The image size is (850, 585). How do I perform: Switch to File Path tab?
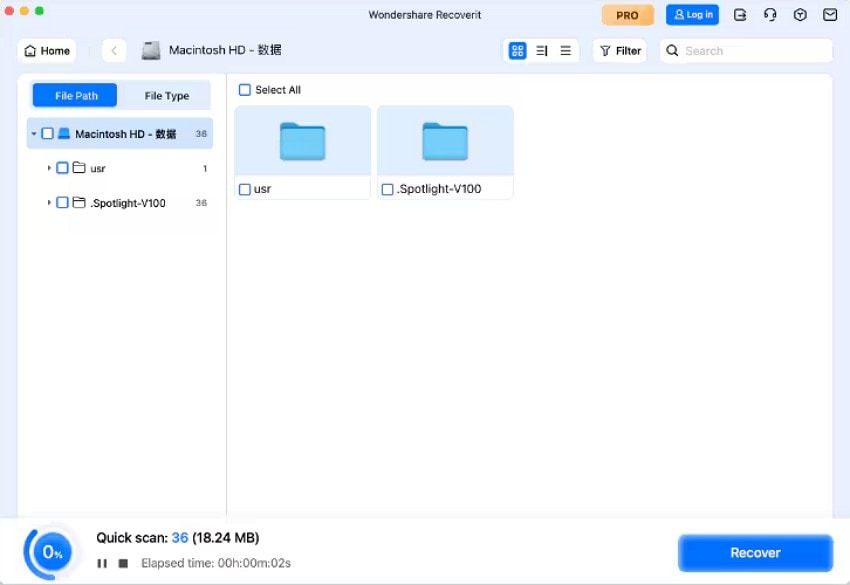point(75,95)
